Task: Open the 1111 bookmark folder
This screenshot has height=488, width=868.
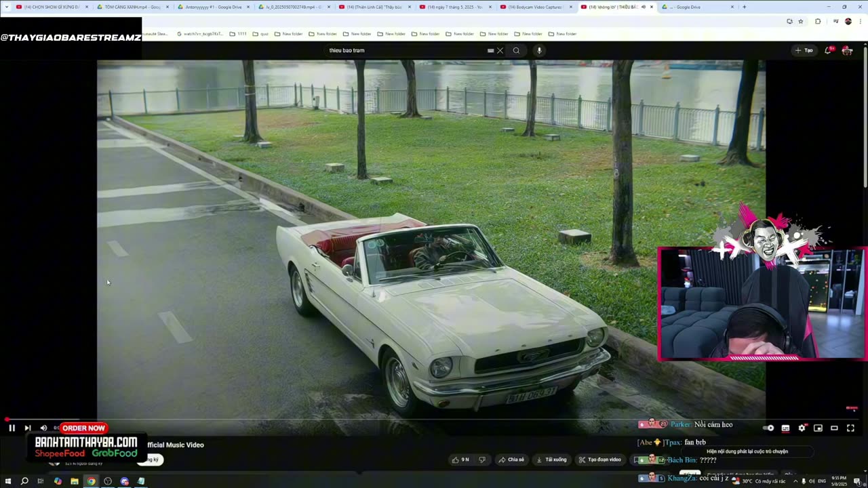Action: (x=238, y=34)
